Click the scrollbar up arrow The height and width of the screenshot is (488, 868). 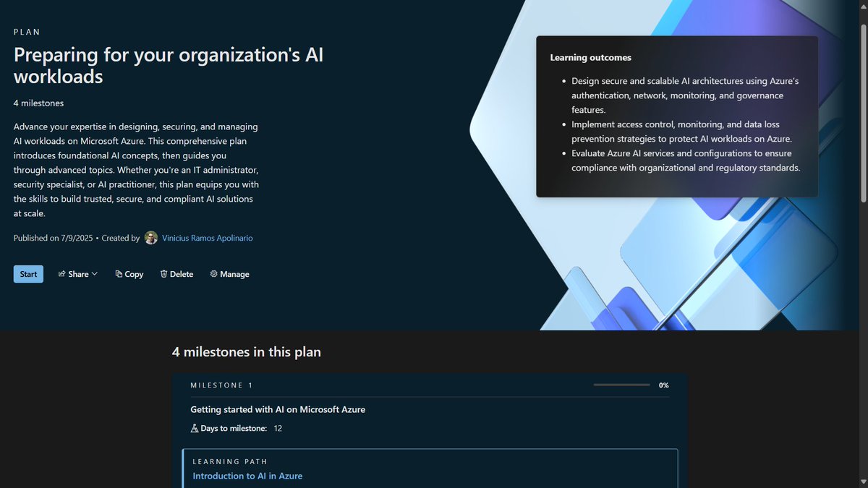point(863,6)
